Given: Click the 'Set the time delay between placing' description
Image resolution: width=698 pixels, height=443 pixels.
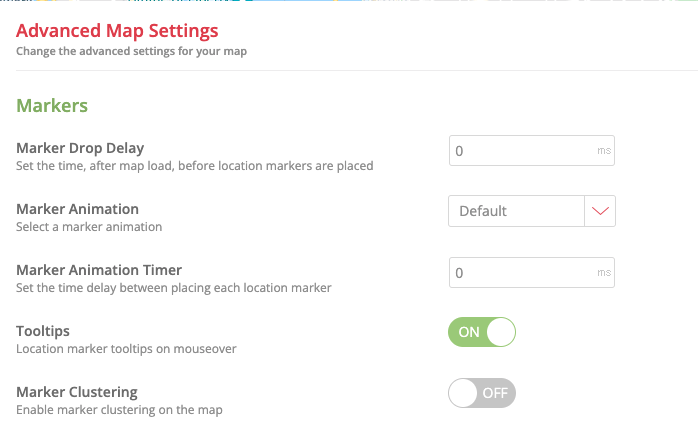Looking at the screenshot, I should (173, 288).
